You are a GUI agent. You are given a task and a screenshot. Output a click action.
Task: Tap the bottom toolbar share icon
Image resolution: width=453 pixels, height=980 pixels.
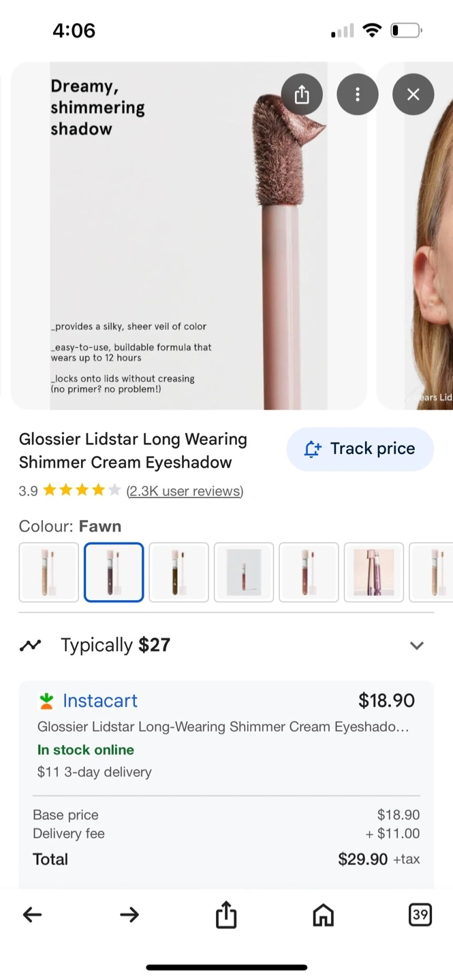tap(226, 915)
